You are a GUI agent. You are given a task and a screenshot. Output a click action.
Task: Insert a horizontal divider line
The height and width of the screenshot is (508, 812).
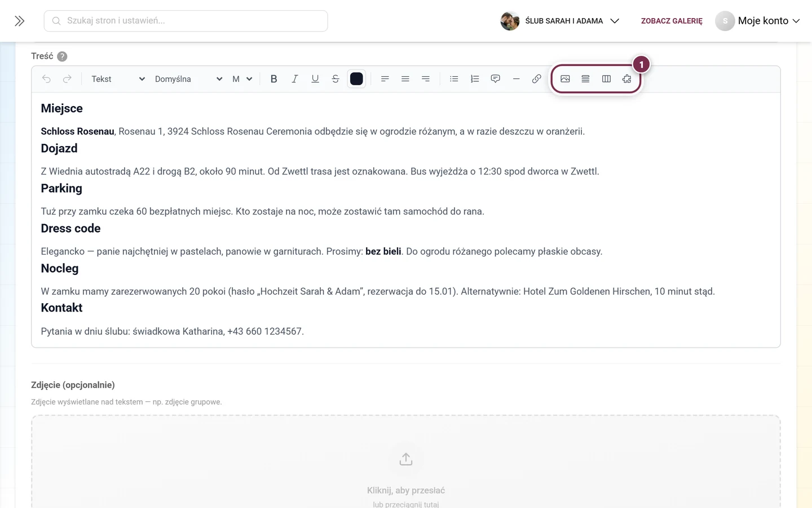point(516,79)
